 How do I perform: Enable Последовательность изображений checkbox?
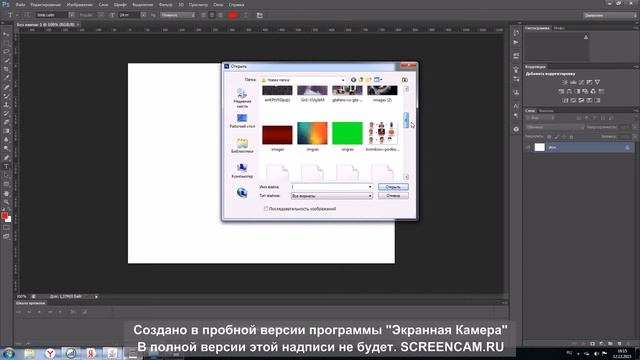coord(266,209)
